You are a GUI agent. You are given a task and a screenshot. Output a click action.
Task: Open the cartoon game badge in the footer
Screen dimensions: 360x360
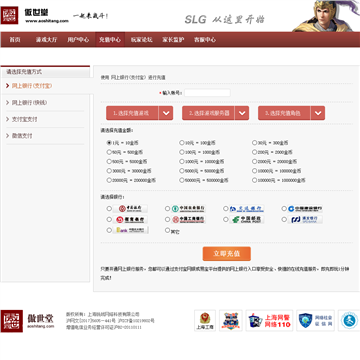pyautogui.click(x=230, y=321)
